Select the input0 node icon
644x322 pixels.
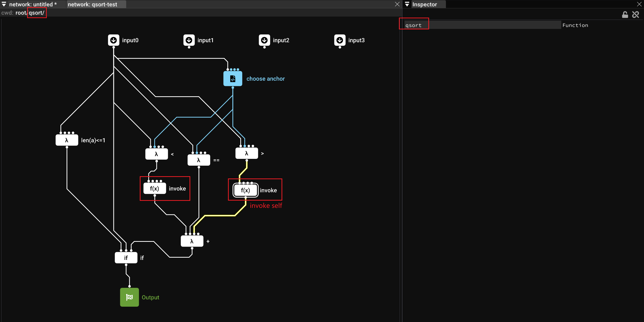point(114,40)
